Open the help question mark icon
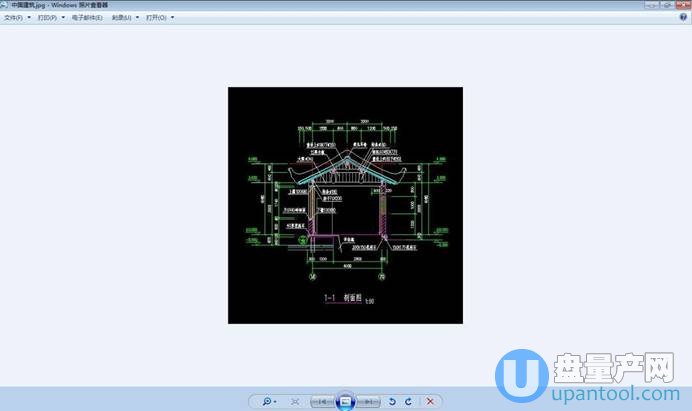The width and height of the screenshot is (692, 411). pyautogui.click(x=683, y=17)
